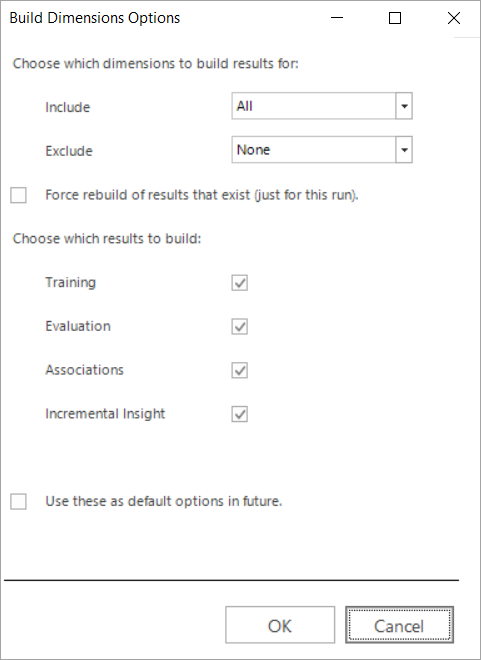The image size is (481, 660).
Task: Click the Use these as default options label
Action: [x=164, y=501]
